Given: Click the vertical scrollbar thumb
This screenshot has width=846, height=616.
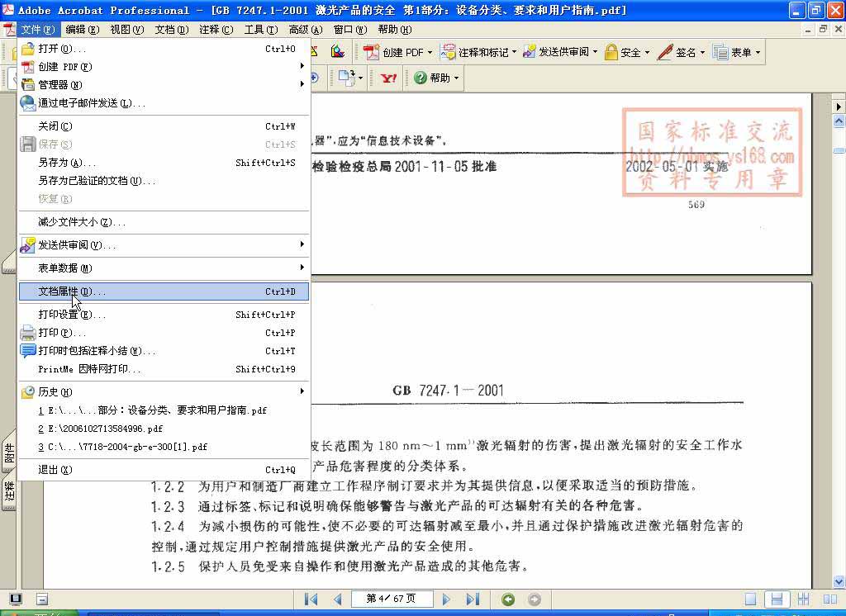Looking at the screenshot, I should 839,150.
